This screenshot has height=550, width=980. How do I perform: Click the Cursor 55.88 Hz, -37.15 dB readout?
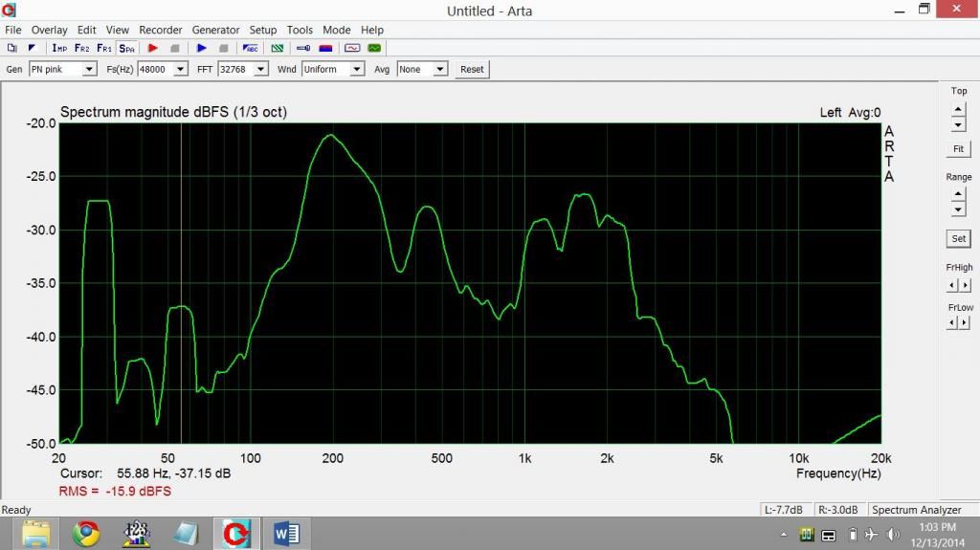(x=145, y=473)
